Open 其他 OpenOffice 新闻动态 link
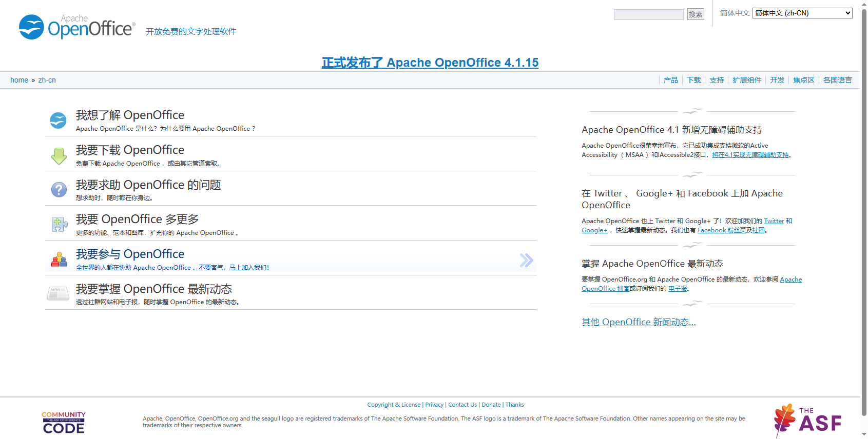The image size is (868, 439). [x=639, y=322]
